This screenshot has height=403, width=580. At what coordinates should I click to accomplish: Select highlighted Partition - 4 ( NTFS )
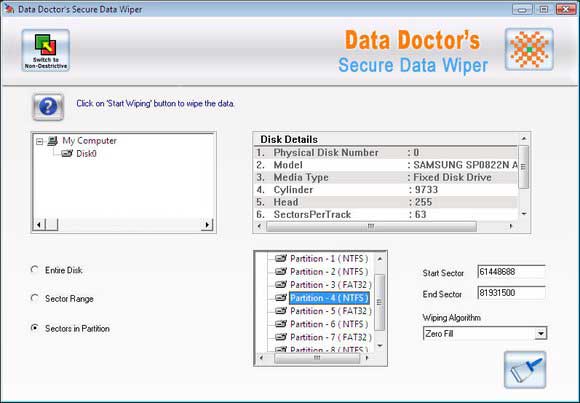(329, 298)
